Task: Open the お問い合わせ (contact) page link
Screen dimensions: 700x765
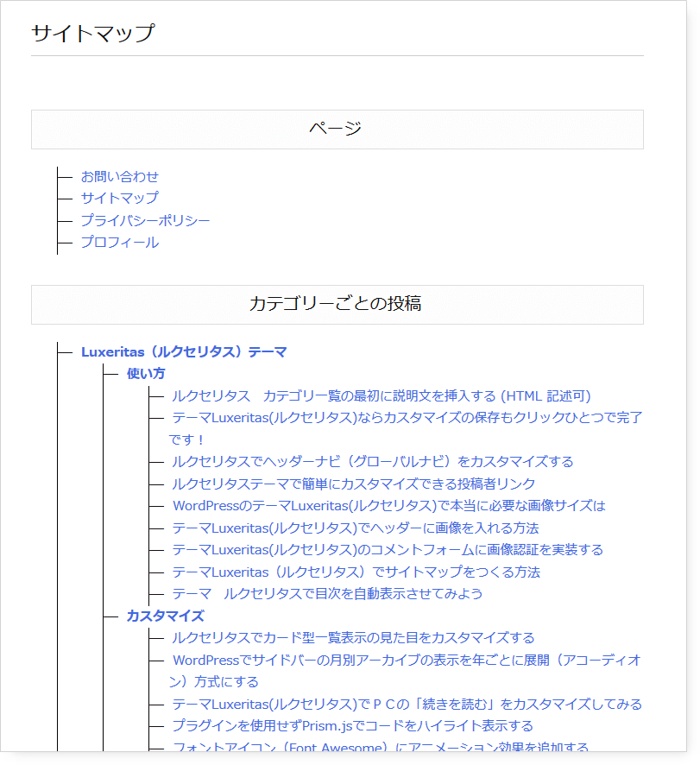Action: pos(119,176)
